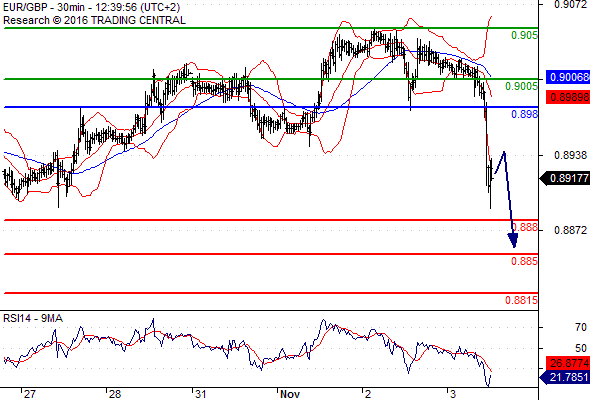This screenshot has height=400, width=590.
Task: Click the blue 0.898 pivot label
Action: click(525, 114)
